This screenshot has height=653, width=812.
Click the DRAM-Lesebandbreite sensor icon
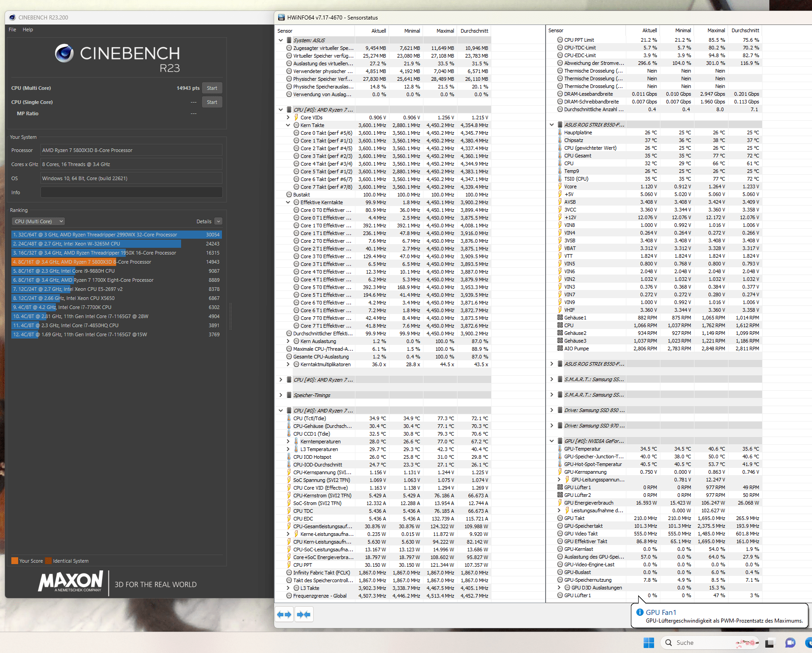coord(560,94)
